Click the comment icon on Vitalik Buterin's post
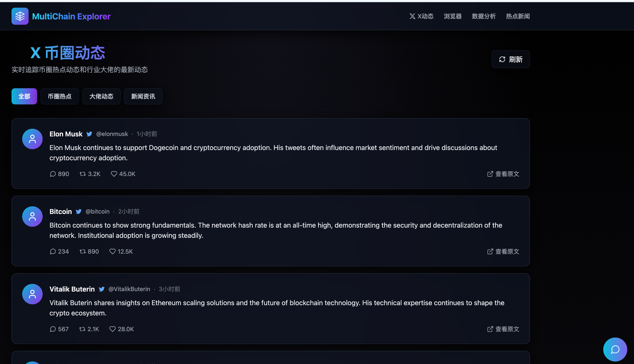 [x=53, y=329]
